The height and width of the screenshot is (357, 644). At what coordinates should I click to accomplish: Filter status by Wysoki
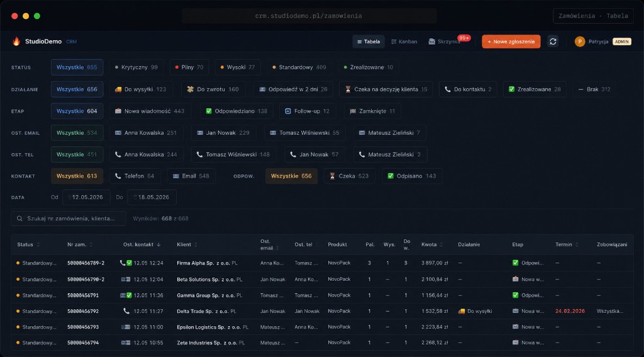click(238, 67)
